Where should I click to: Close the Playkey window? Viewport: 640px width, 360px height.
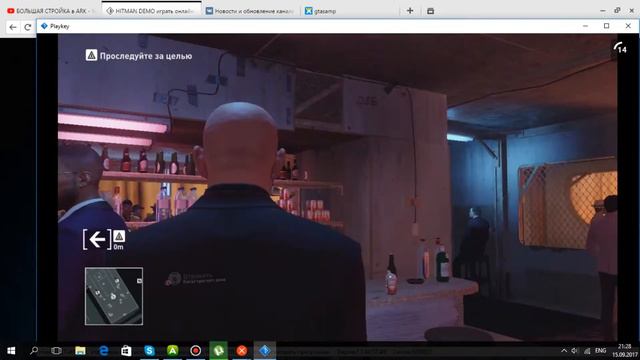point(628,26)
